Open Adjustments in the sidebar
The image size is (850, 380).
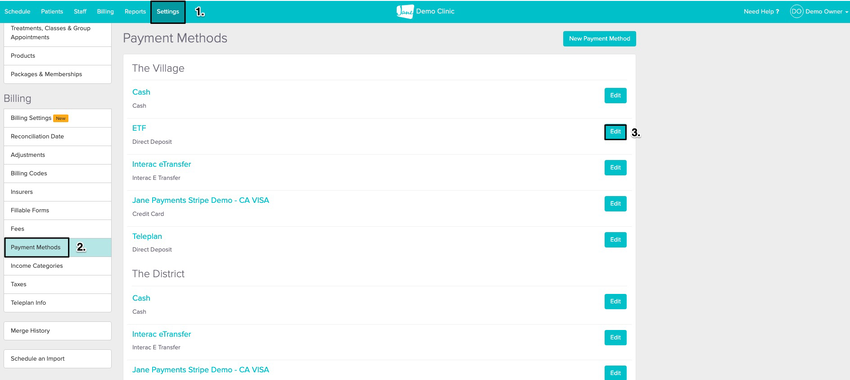[57, 155]
